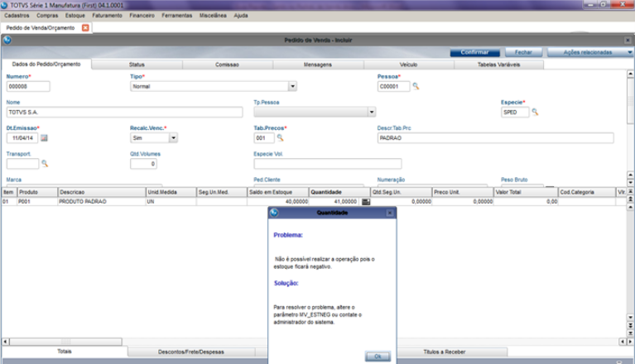Open the Descontos/Frete/Despesas bottom tab
635x364 pixels.
[191, 352]
